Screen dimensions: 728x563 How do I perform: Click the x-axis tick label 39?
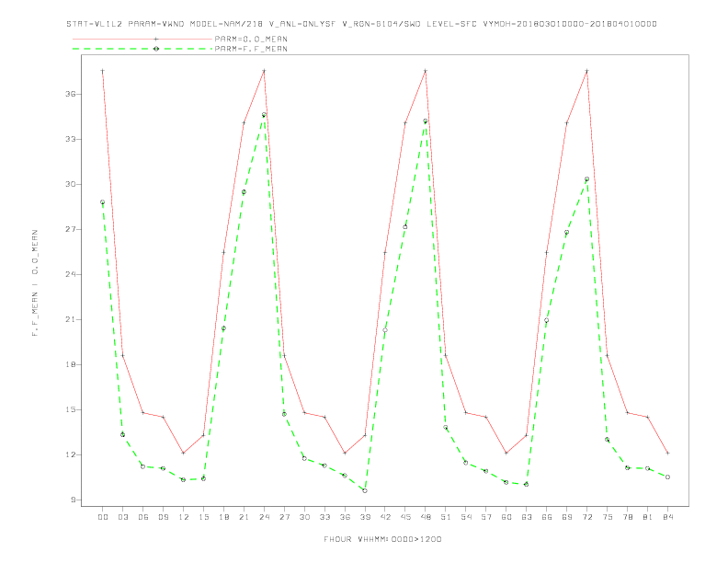point(365,517)
